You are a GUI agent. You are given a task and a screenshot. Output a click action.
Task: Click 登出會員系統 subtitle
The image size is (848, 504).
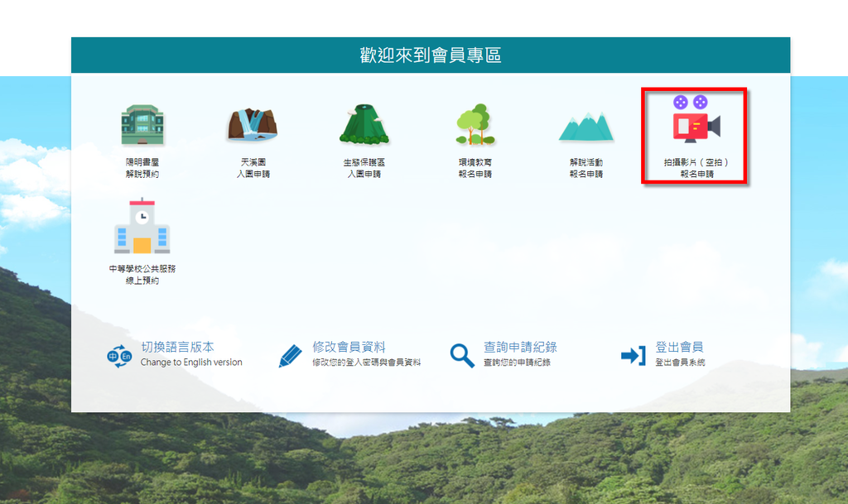pos(680,362)
